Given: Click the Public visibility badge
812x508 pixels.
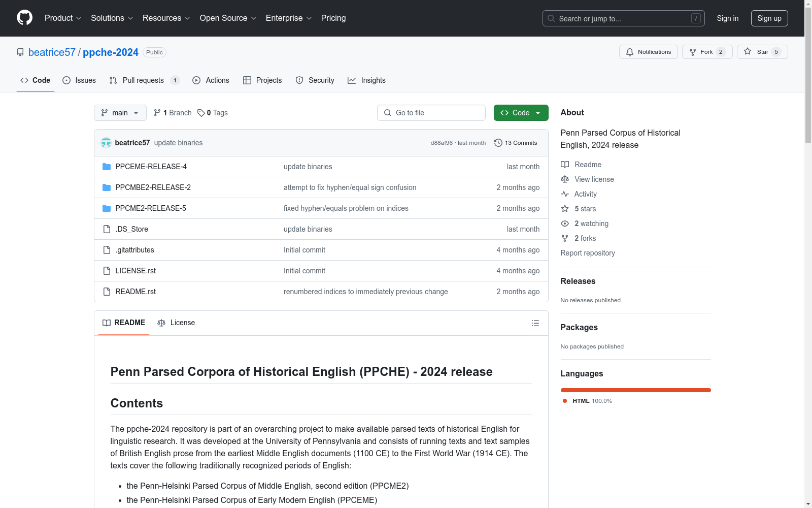Looking at the screenshot, I should [154, 52].
